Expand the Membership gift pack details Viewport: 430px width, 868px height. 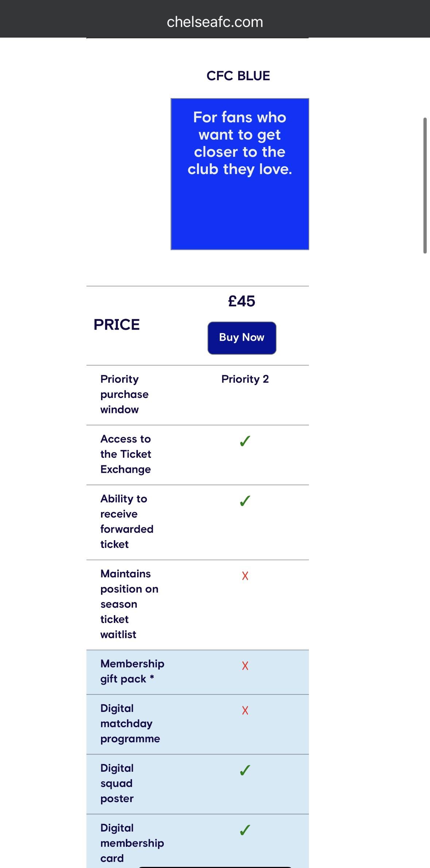pyautogui.click(x=132, y=671)
